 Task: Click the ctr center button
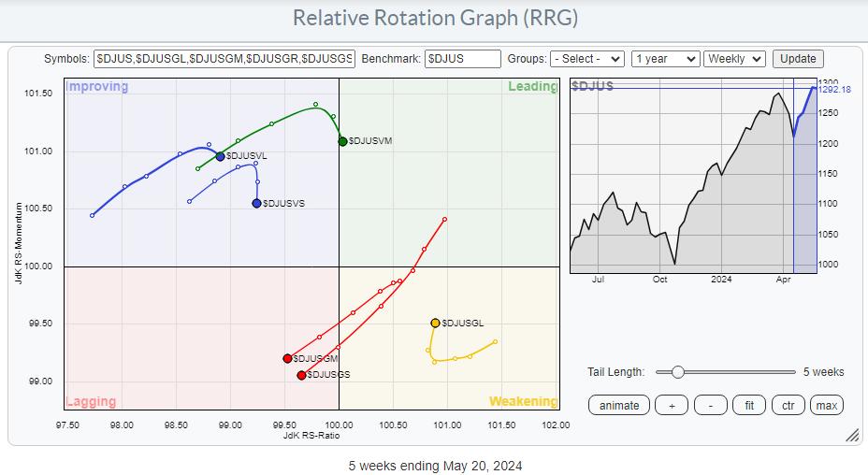[788, 405]
